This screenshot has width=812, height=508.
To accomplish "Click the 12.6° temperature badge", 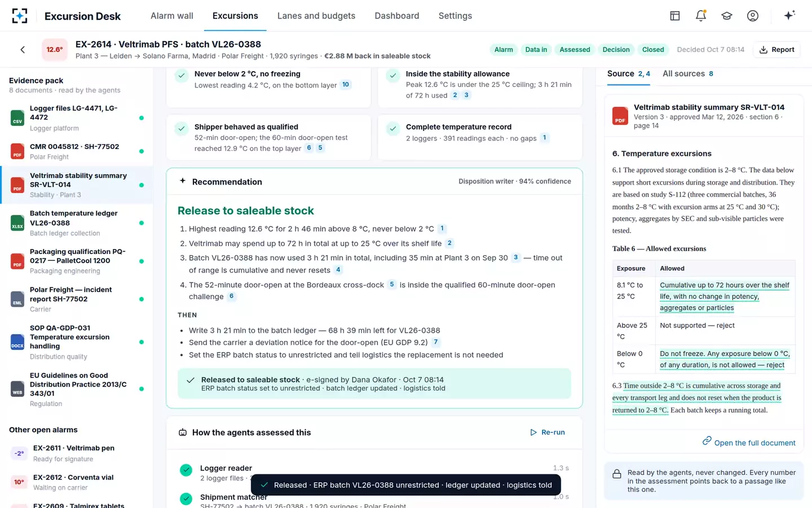I will tap(55, 50).
